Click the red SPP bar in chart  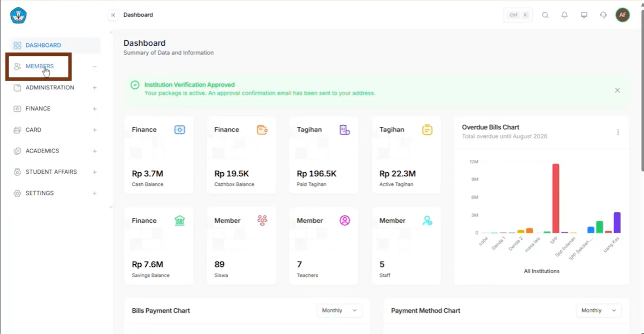(x=556, y=198)
